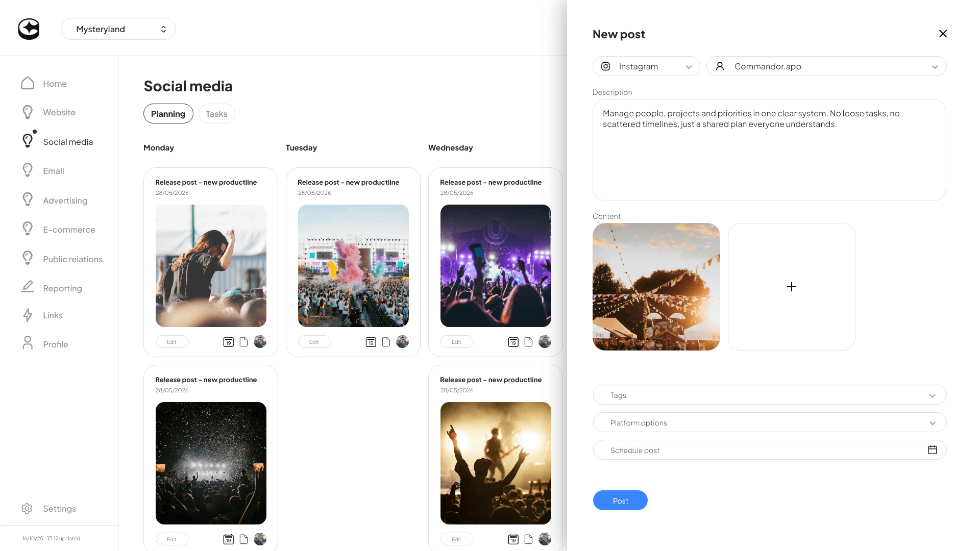Image resolution: width=980 pixels, height=551 pixels.
Task: Click the Post button
Action: pos(620,500)
